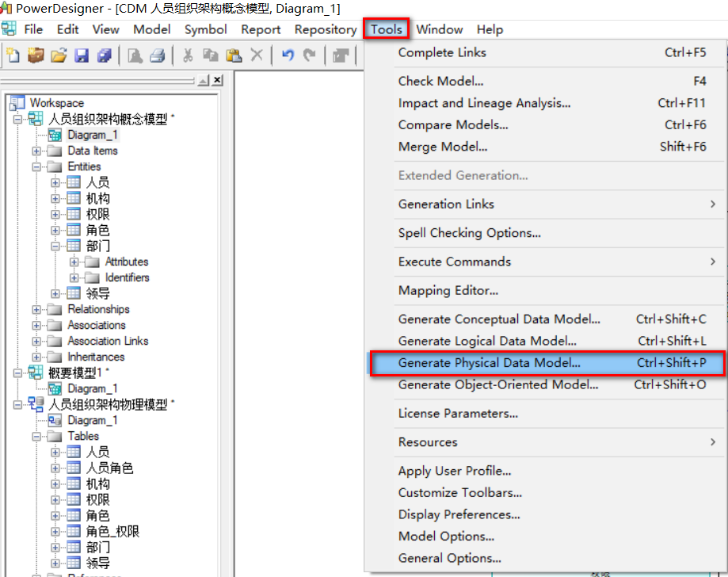The height and width of the screenshot is (577, 728).
Task: Click the Print icon
Action: coord(158,54)
